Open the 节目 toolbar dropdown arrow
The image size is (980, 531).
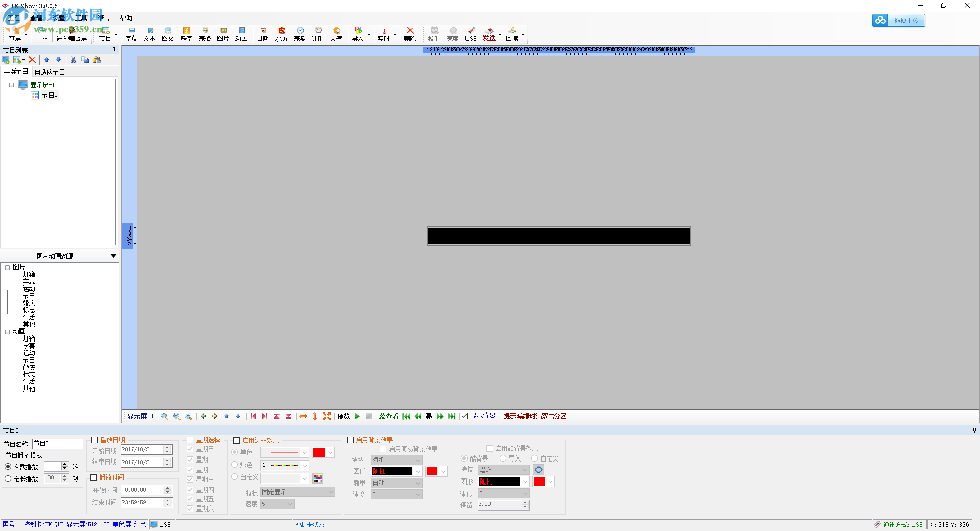click(116, 35)
